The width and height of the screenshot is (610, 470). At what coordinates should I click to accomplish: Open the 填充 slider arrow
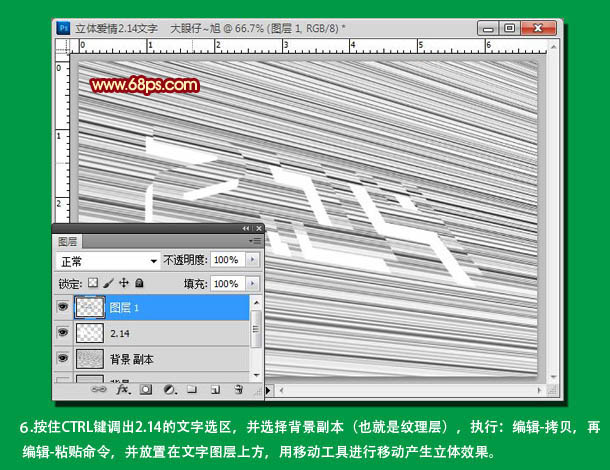pos(252,284)
